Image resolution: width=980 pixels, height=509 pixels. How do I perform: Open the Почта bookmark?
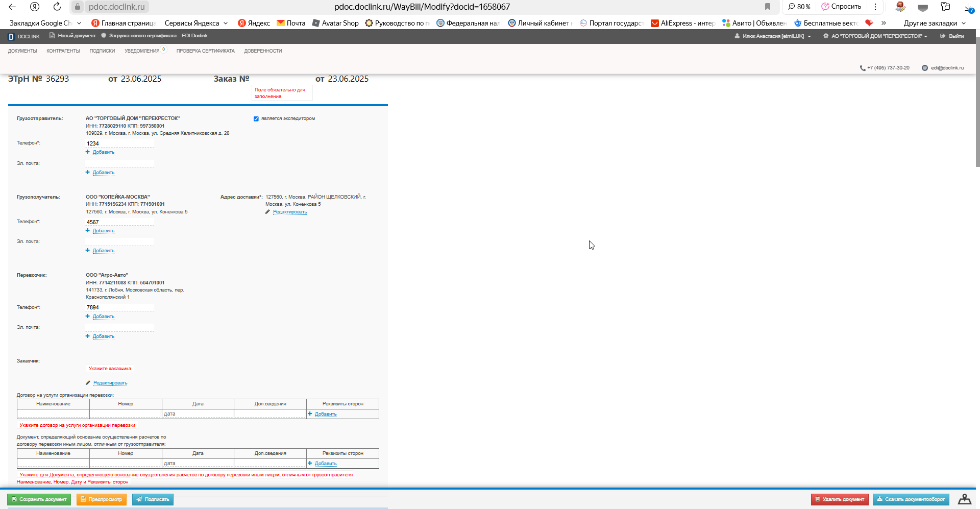coord(291,23)
